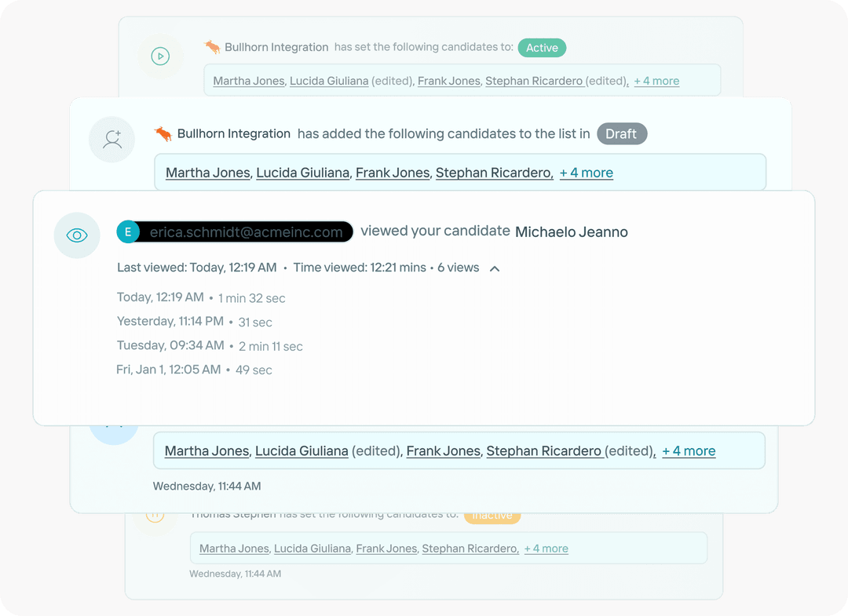Click the play activity icon in the top circle
This screenshot has width=848, height=616.
point(160,56)
